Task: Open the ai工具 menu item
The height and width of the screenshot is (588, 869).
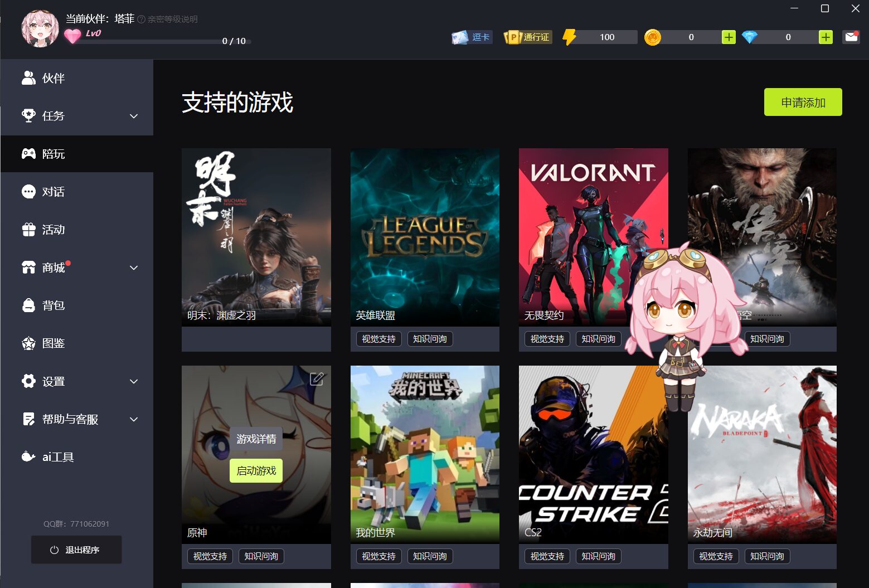Action: click(x=77, y=457)
